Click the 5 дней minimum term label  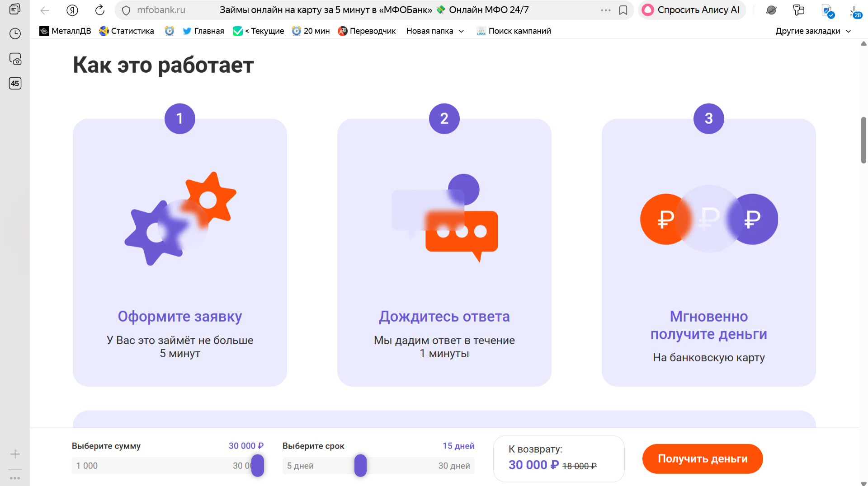pyautogui.click(x=300, y=466)
